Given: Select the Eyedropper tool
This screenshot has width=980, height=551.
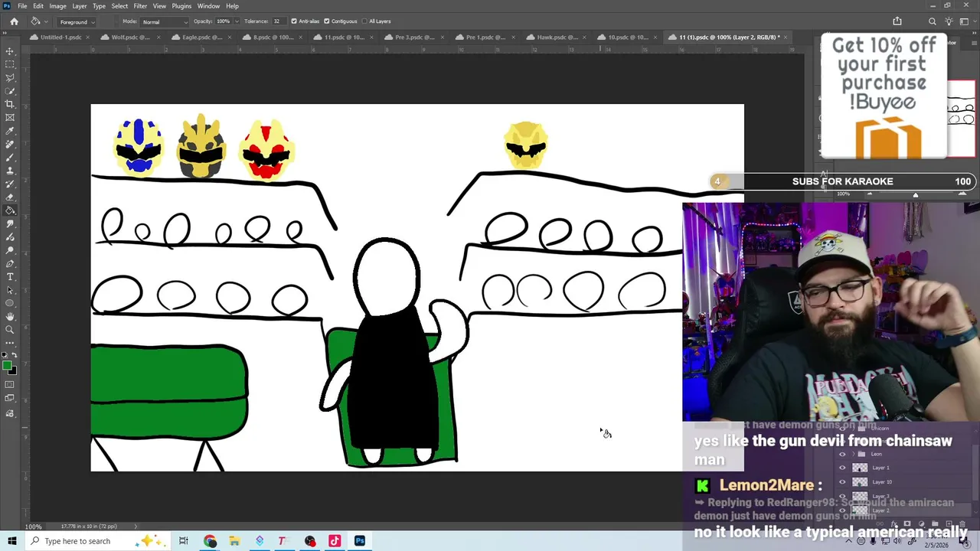Looking at the screenshot, I should [10, 131].
